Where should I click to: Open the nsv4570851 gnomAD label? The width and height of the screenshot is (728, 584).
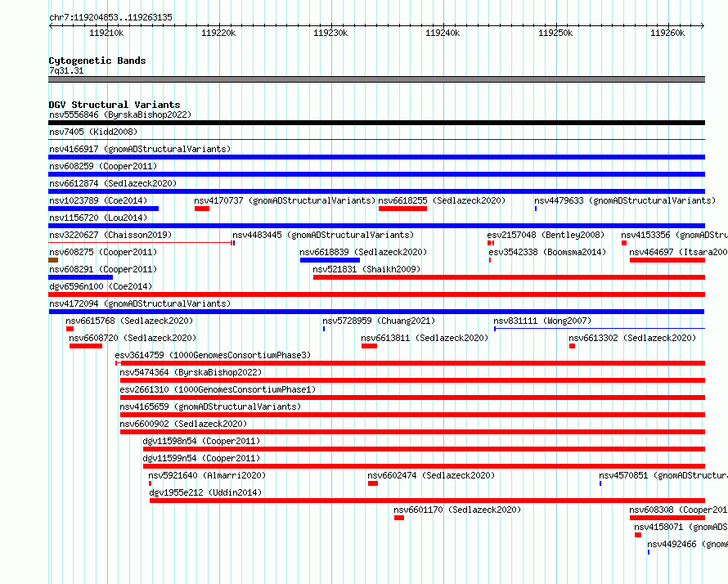pyautogui.click(x=663, y=475)
